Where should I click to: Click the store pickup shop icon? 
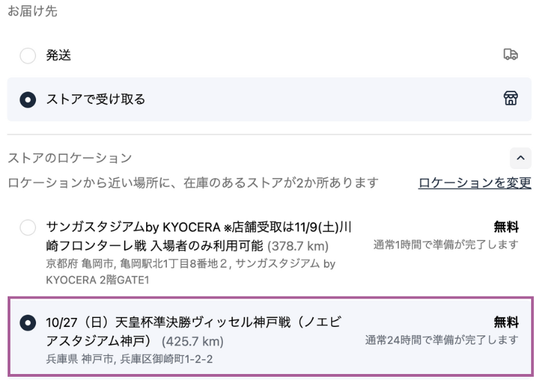pos(510,98)
